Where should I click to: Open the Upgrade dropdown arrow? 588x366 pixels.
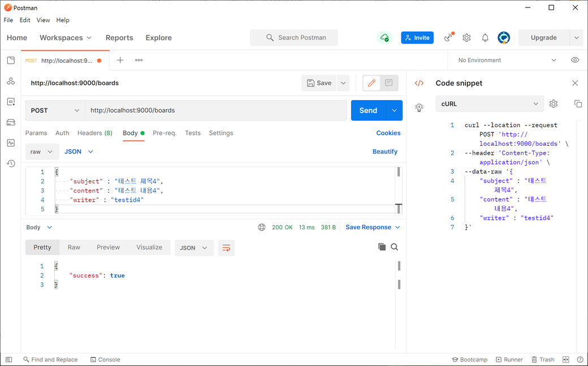(576, 37)
